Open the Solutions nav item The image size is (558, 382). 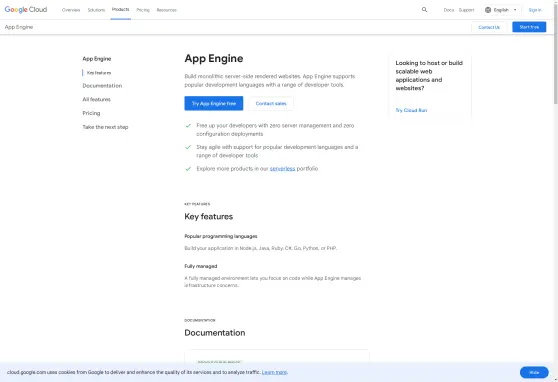click(x=96, y=10)
